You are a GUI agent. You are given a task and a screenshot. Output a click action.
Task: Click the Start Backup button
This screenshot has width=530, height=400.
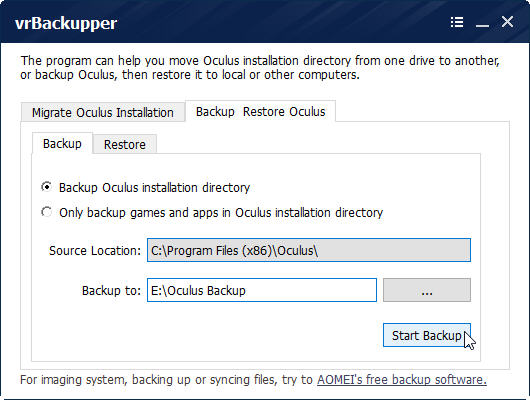(x=427, y=335)
